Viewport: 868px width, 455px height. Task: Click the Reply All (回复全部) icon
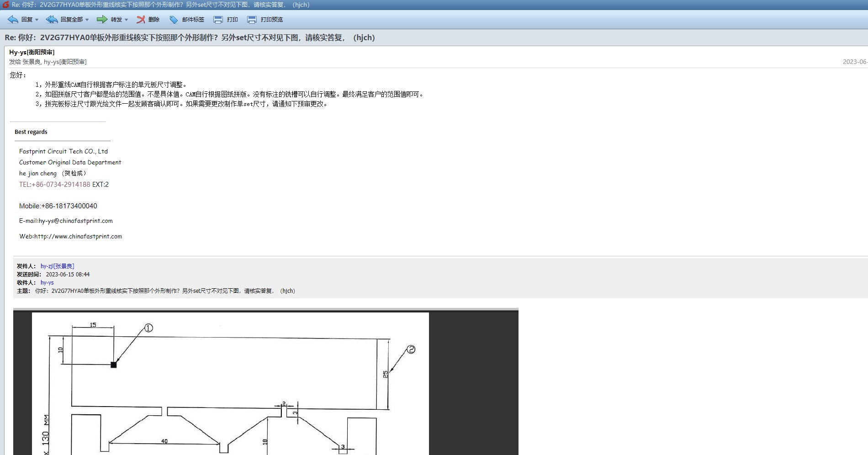(52, 20)
